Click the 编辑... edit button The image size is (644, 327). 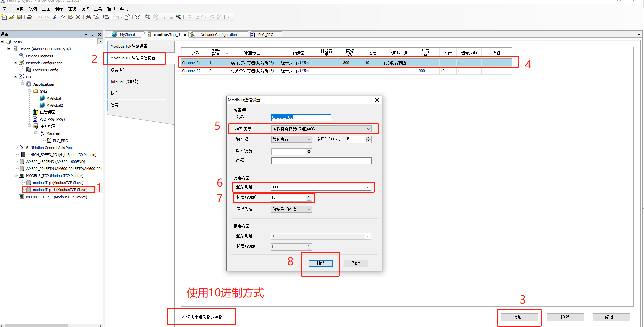(611, 317)
